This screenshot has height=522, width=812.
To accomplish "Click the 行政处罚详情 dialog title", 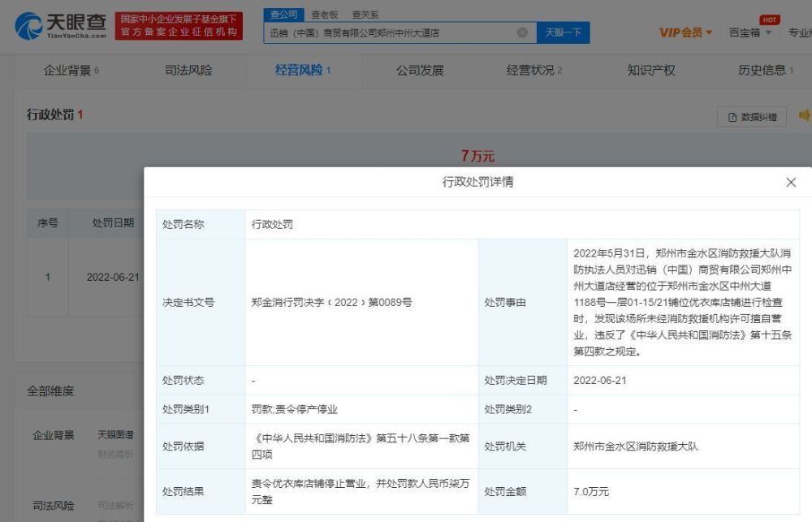I will tap(477, 182).
